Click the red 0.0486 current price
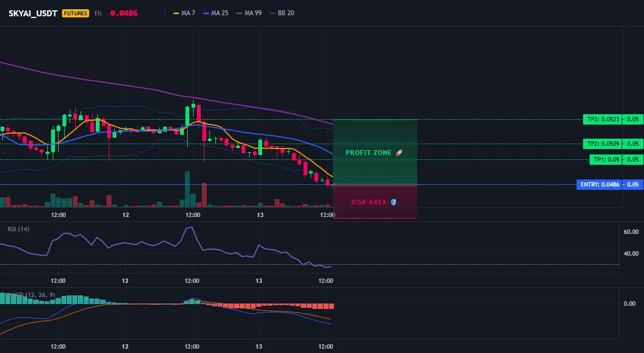Viewport: 644px width, 353px height. [124, 13]
